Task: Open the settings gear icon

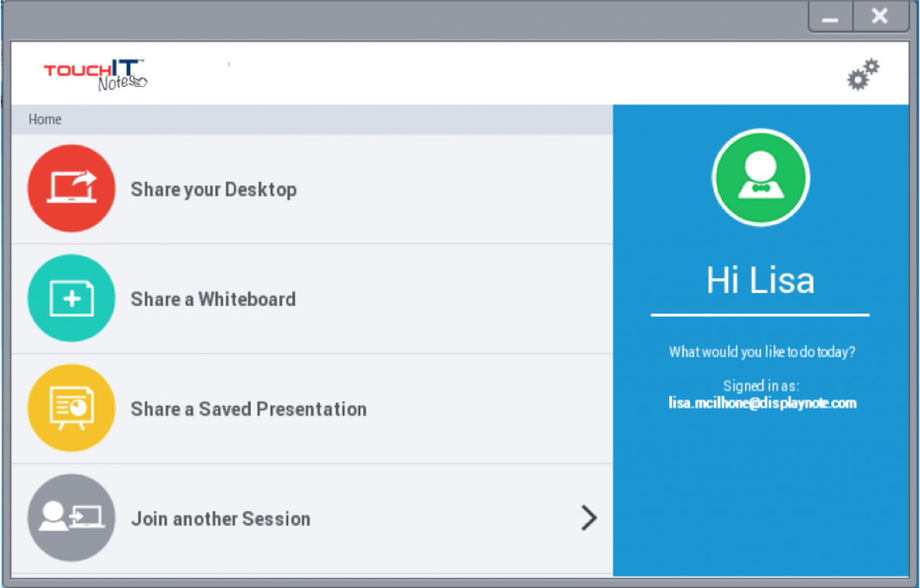Action: click(862, 74)
